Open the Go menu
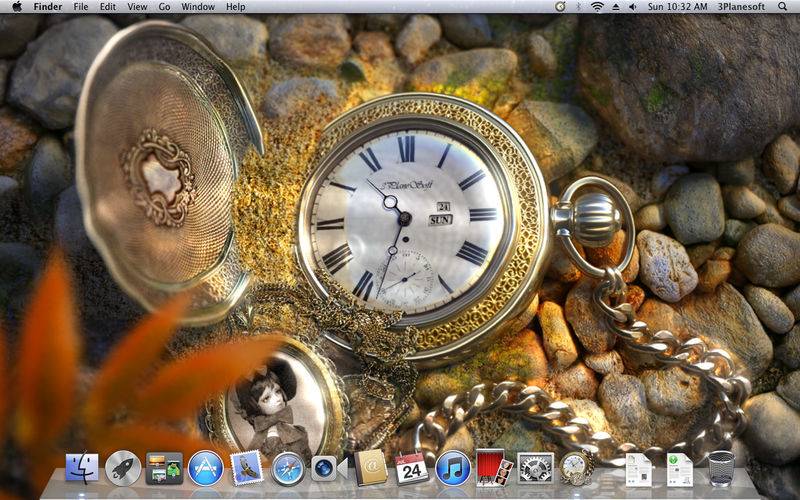Image resolution: width=800 pixels, height=500 pixels. [x=164, y=7]
